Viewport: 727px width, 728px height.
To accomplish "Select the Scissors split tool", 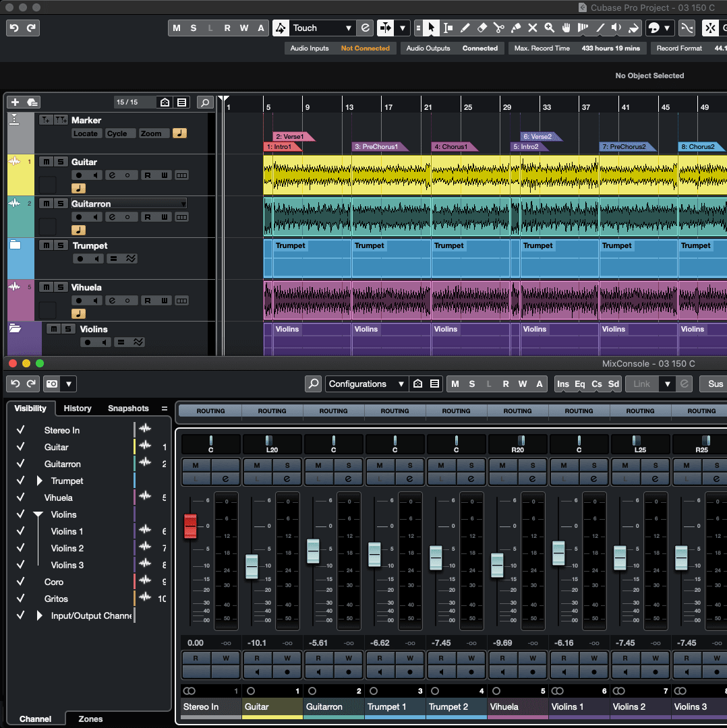I will coord(498,28).
